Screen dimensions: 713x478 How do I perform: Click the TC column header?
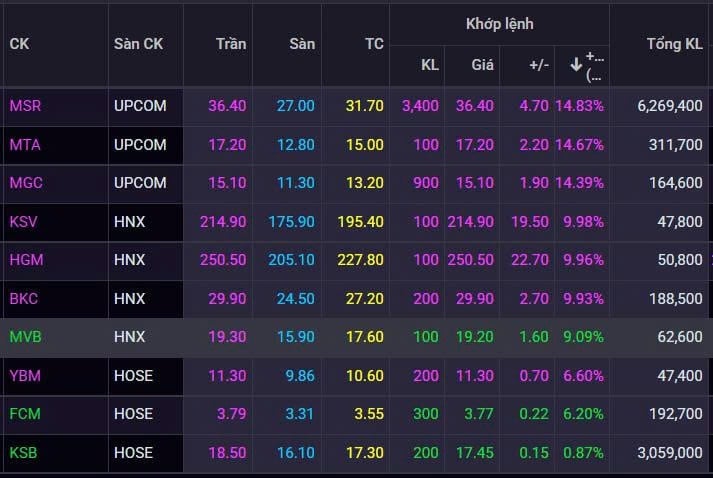tap(374, 44)
